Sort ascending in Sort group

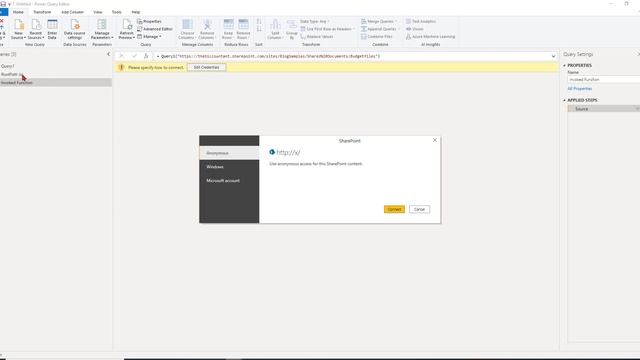259,22
